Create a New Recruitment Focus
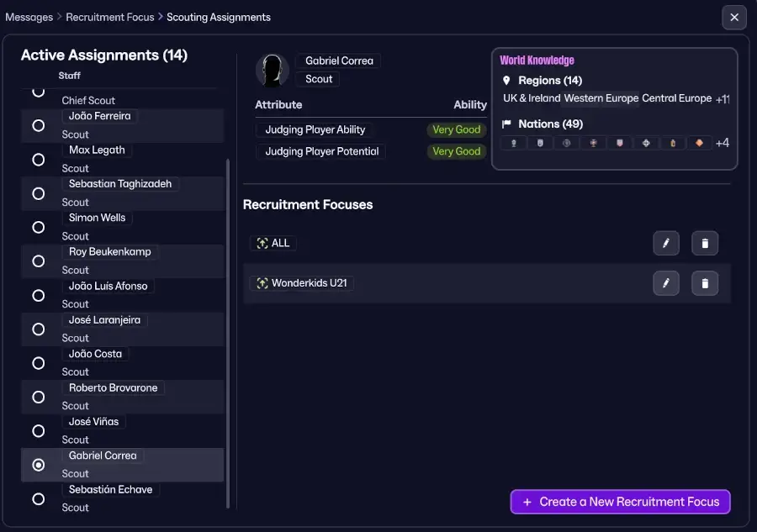The width and height of the screenshot is (757, 532). (x=620, y=502)
